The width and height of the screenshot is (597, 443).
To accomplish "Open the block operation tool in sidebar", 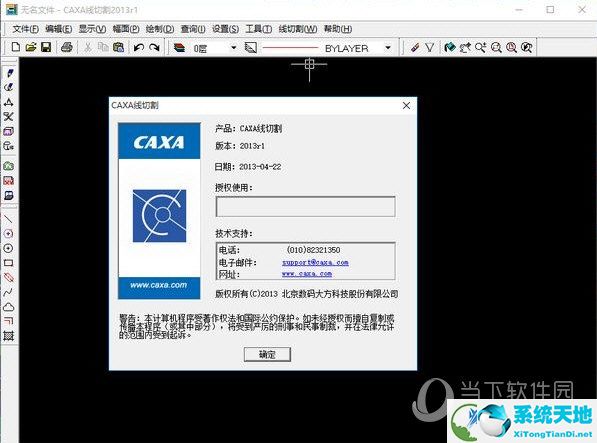I will point(9,131).
